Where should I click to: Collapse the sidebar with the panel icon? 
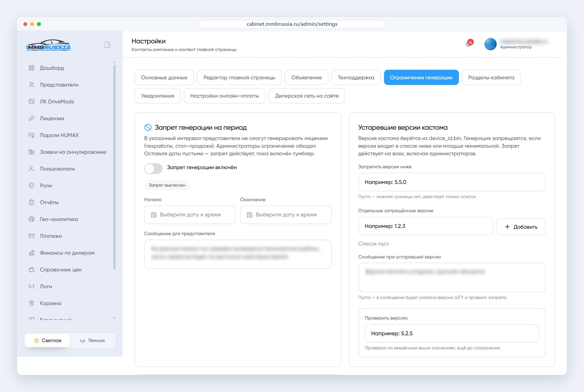point(107,45)
